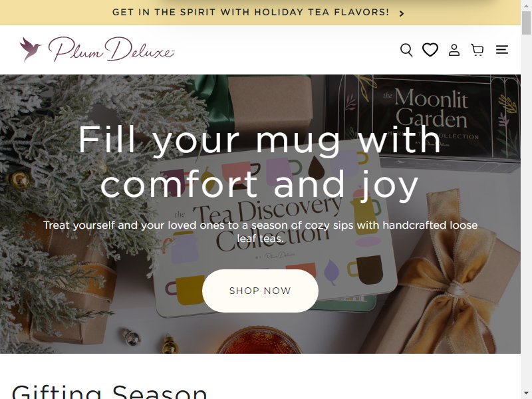Click the Gifting Season heading

(x=109, y=392)
